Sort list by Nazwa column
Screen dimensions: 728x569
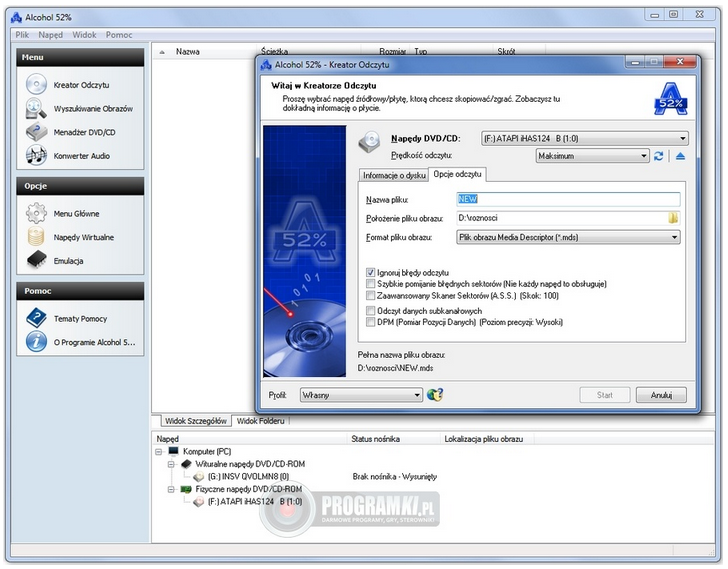click(x=188, y=52)
